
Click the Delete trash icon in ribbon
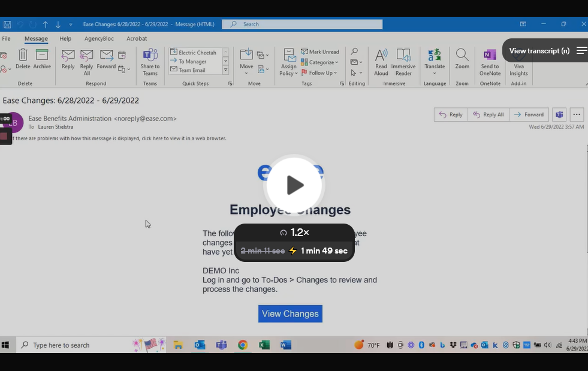[23, 59]
